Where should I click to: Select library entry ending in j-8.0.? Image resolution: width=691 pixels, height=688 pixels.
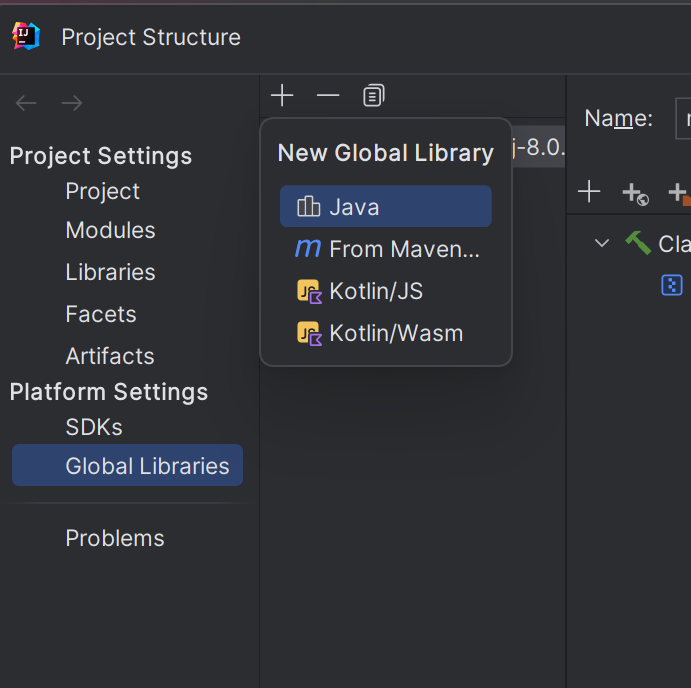(x=538, y=147)
